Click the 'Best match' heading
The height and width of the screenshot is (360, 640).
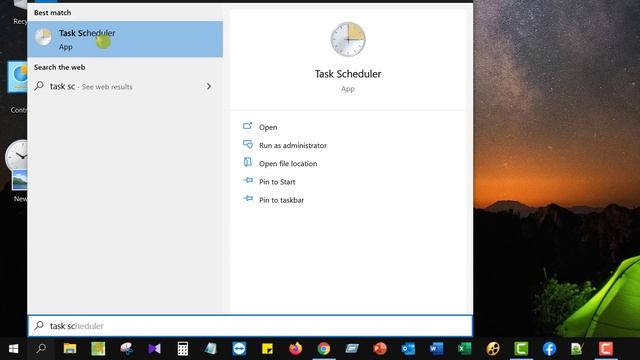click(52, 13)
